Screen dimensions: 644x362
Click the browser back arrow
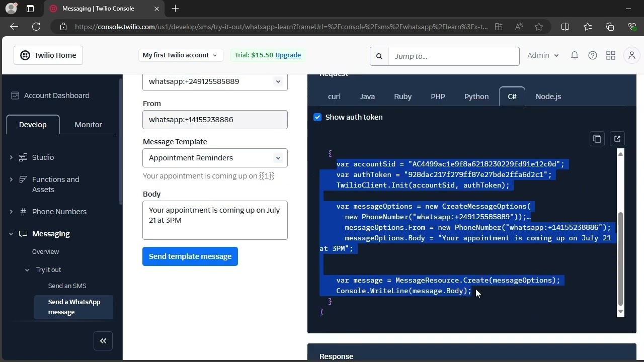point(14,27)
